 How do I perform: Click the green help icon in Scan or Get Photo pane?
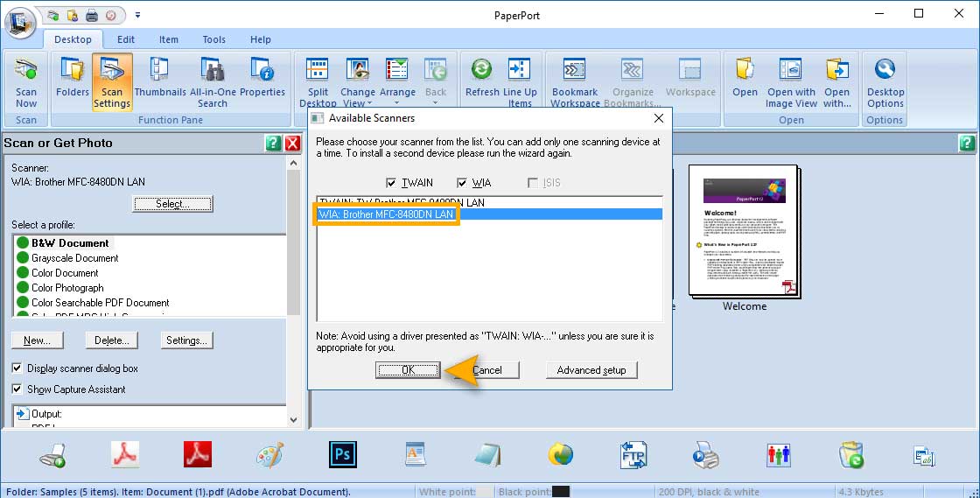273,143
